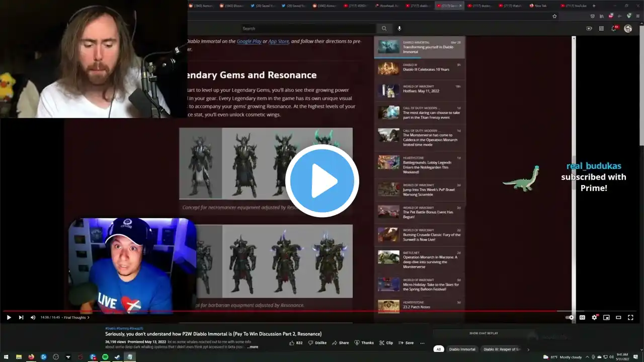Viewport: 644px width, 362px height.
Task: Click the YouTube search field
Action: [308, 29]
